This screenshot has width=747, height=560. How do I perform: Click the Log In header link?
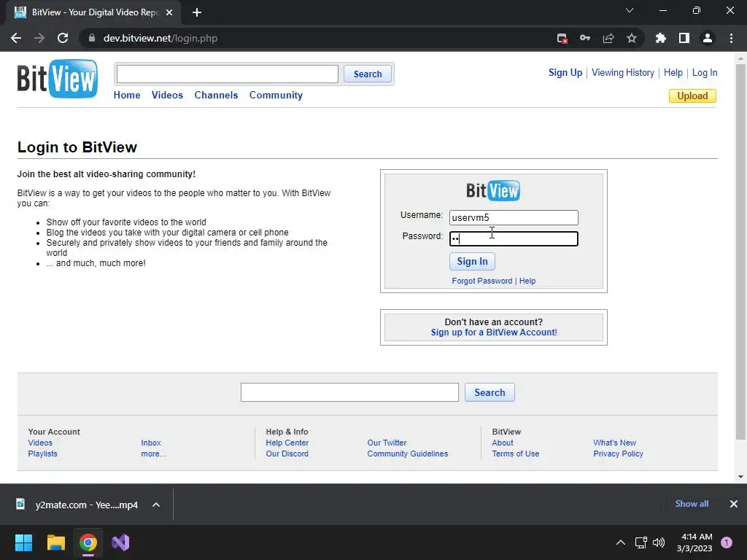[705, 73]
